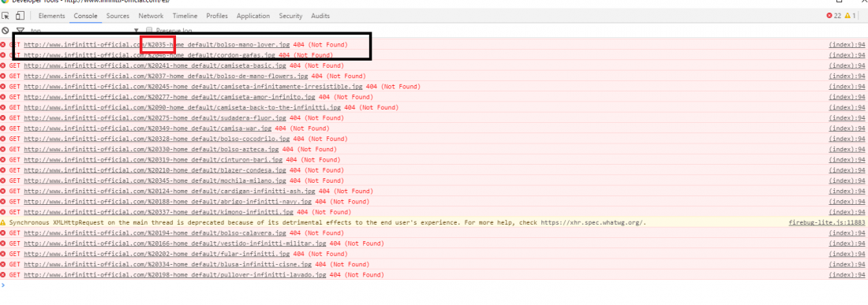Focus the console input prompt
Image resolution: width=868 pixels, height=305 pixels.
point(434,285)
